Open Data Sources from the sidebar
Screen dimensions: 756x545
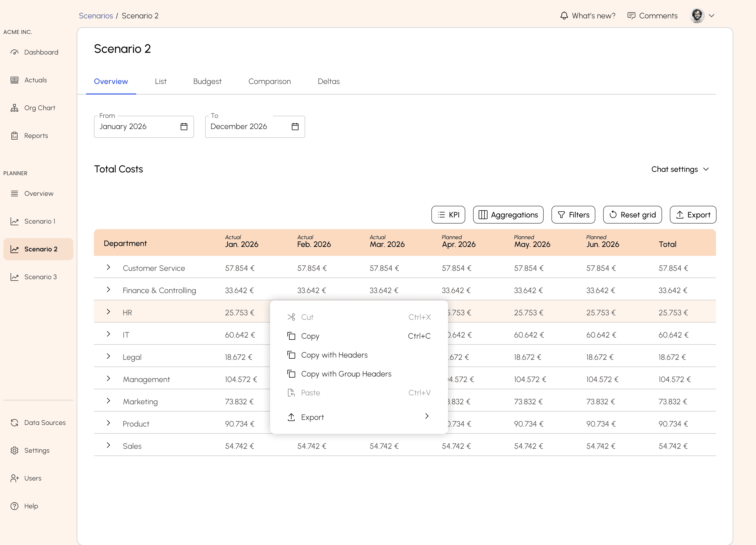click(45, 422)
